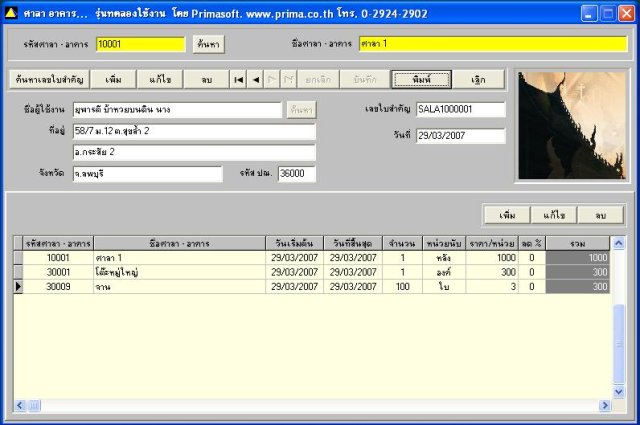Click the พิมพ์ print button
The height and width of the screenshot is (425, 640).
pos(422,80)
